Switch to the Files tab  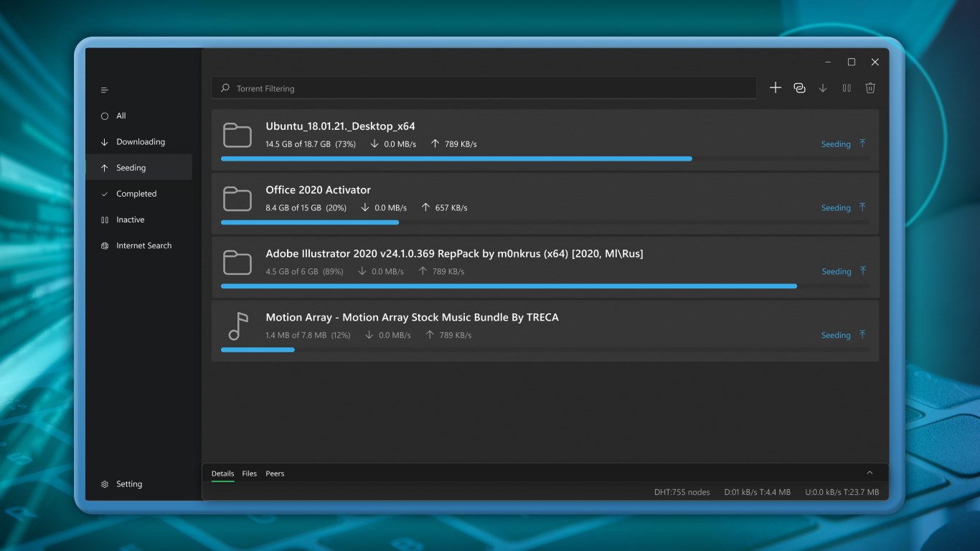[250, 474]
